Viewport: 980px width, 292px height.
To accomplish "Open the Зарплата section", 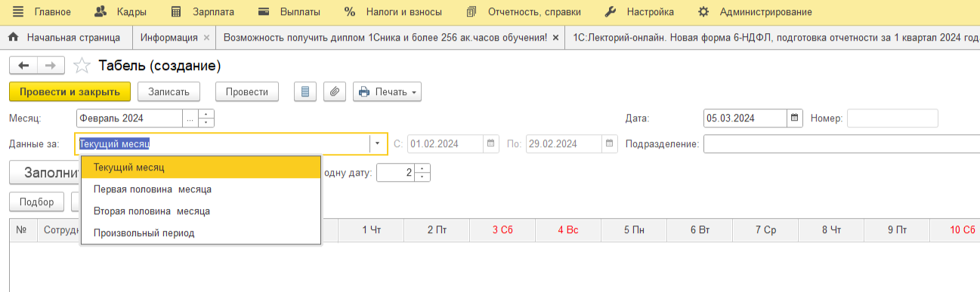I will [x=202, y=11].
